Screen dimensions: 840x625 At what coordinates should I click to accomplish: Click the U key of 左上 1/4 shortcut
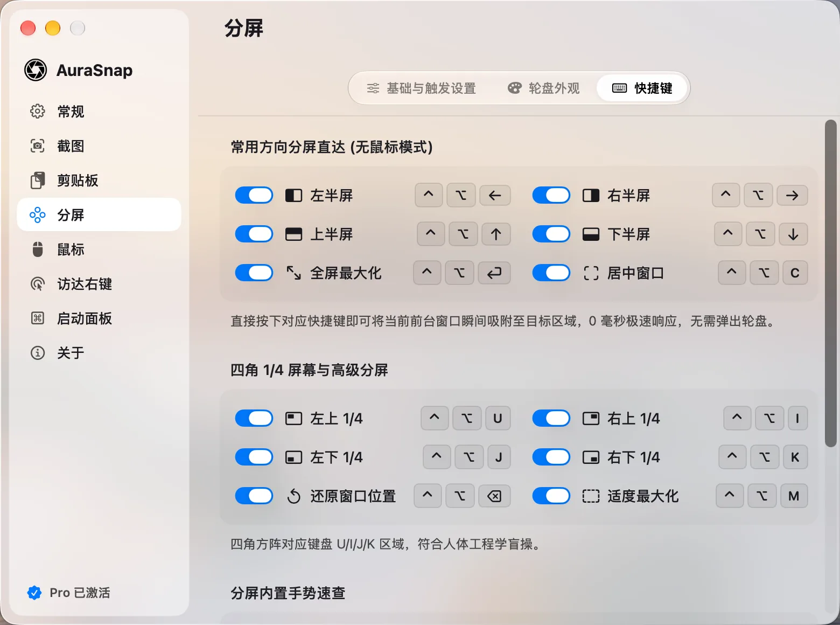pos(498,418)
